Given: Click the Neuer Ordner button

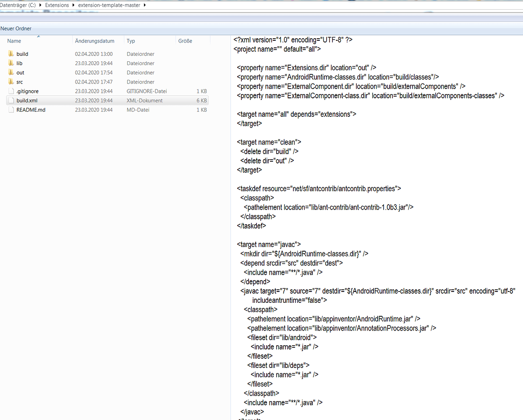Looking at the screenshot, I should (x=16, y=29).
